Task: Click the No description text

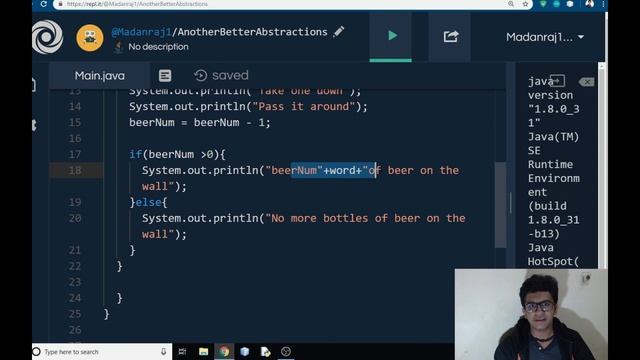Action: tap(158, 47)
